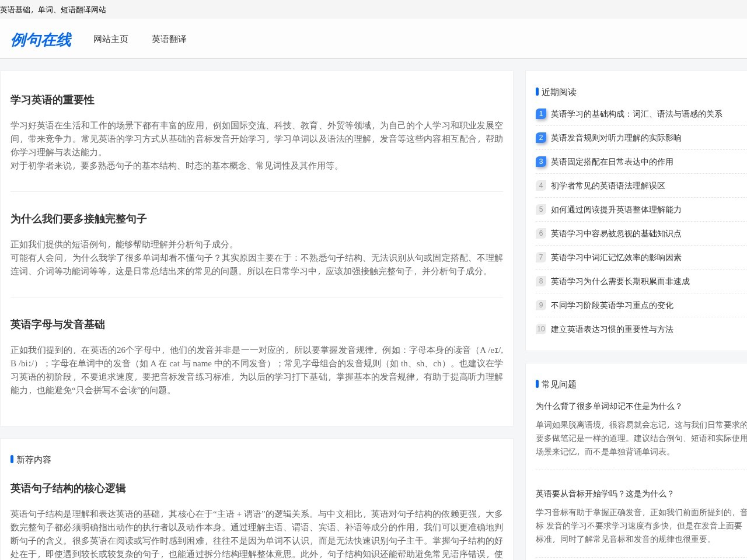Open article 英语固定搭配在日常表达中的作用
747x560 pixels.
coord(612,162)
